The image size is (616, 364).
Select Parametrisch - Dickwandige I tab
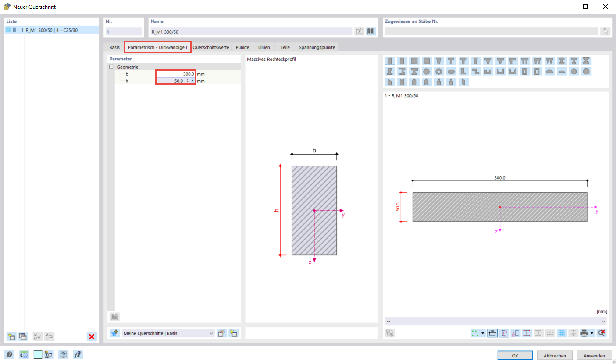pyautogui.click(x=158, y=47)
